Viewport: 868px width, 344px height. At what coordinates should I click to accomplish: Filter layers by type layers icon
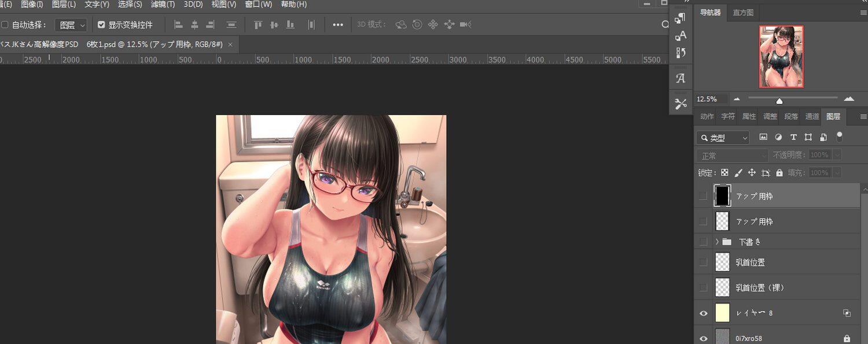coord(793,138)
